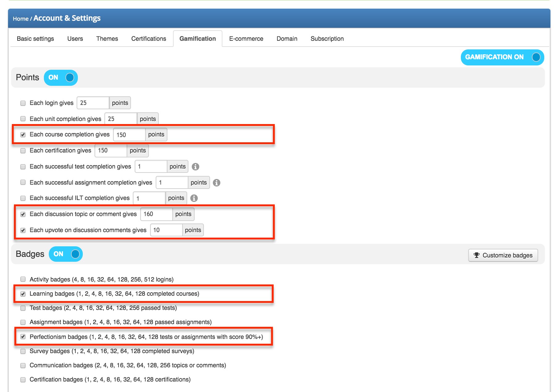Click unit completion points input field
Screen dimensions: 556x392
tap(121, 119)
